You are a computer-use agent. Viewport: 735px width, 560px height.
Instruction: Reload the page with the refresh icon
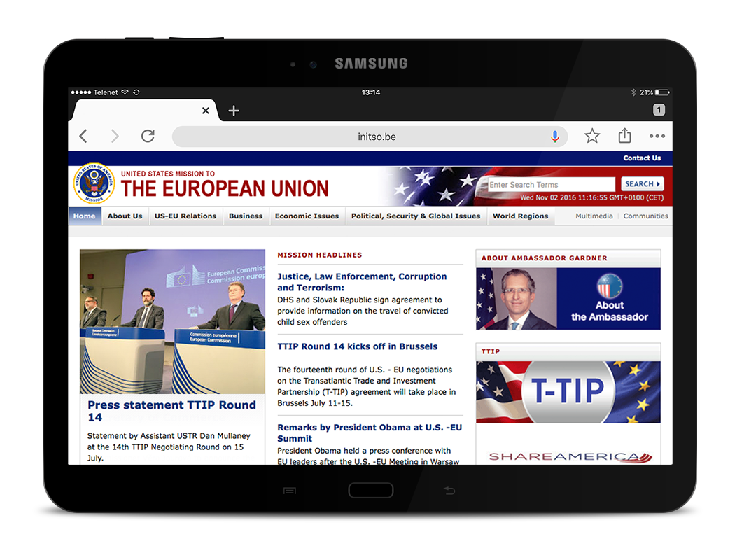(148, 136)
